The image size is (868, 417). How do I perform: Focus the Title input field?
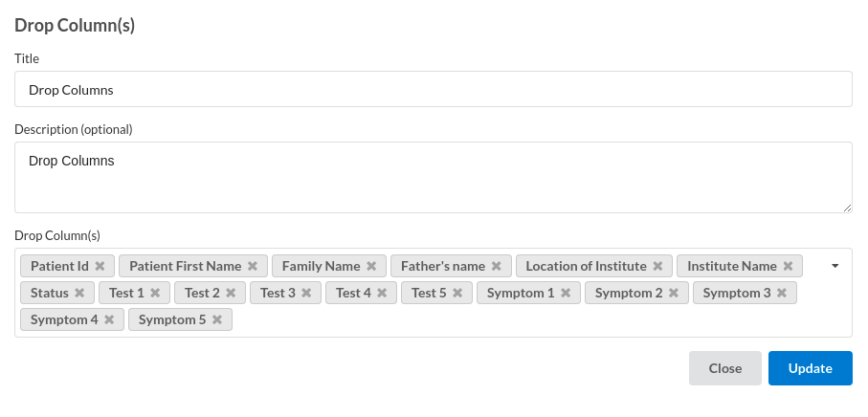pos(433,90)
